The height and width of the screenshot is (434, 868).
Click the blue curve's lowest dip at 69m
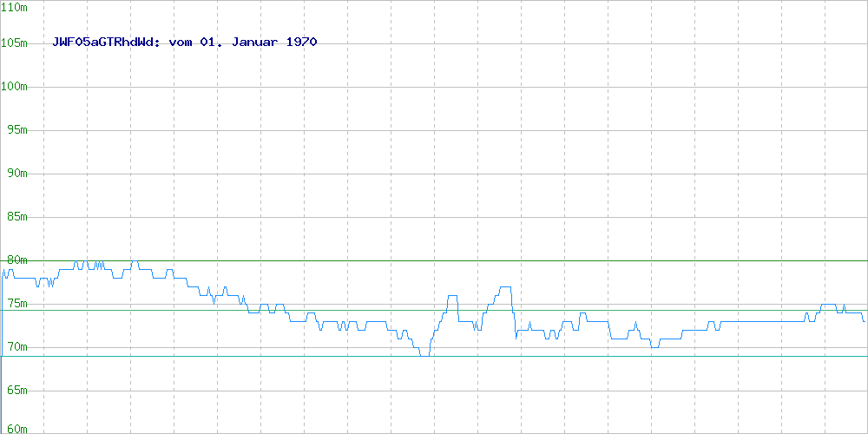click(x=424, y=355)
